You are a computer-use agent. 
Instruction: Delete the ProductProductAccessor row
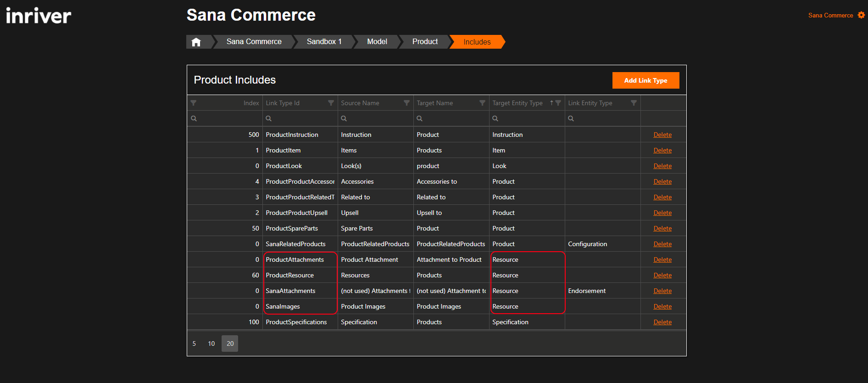662,181
